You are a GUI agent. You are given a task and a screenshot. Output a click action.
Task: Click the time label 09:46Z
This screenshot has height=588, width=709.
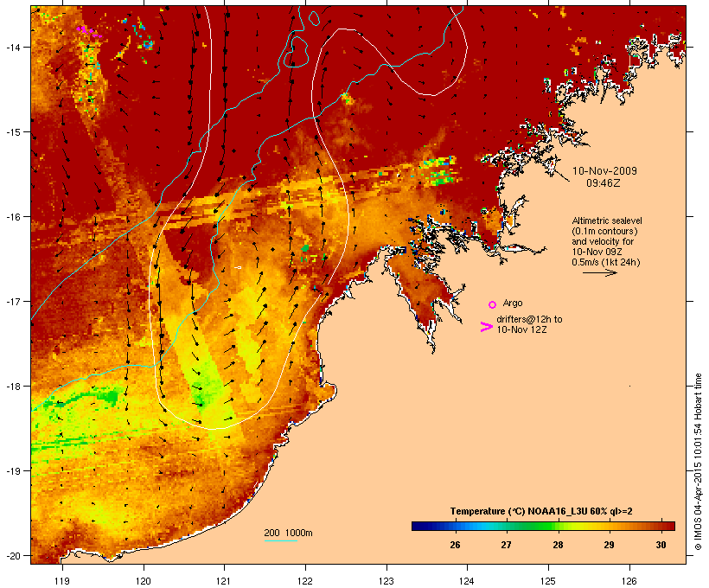click(604, 183)
